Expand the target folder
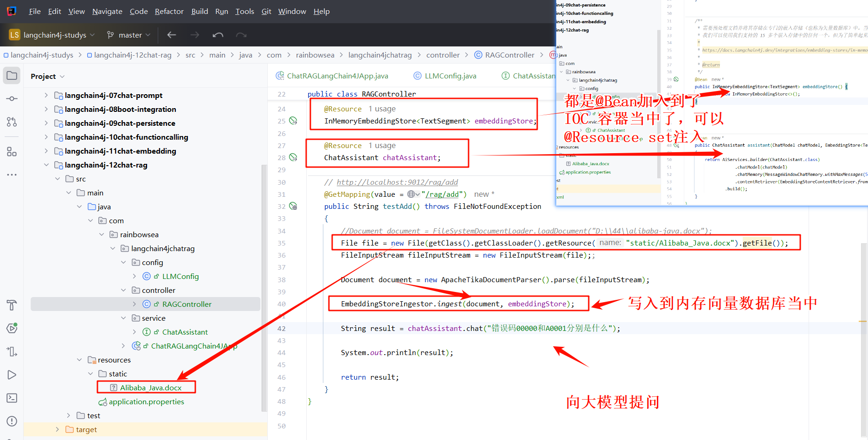 pos(57,429)
